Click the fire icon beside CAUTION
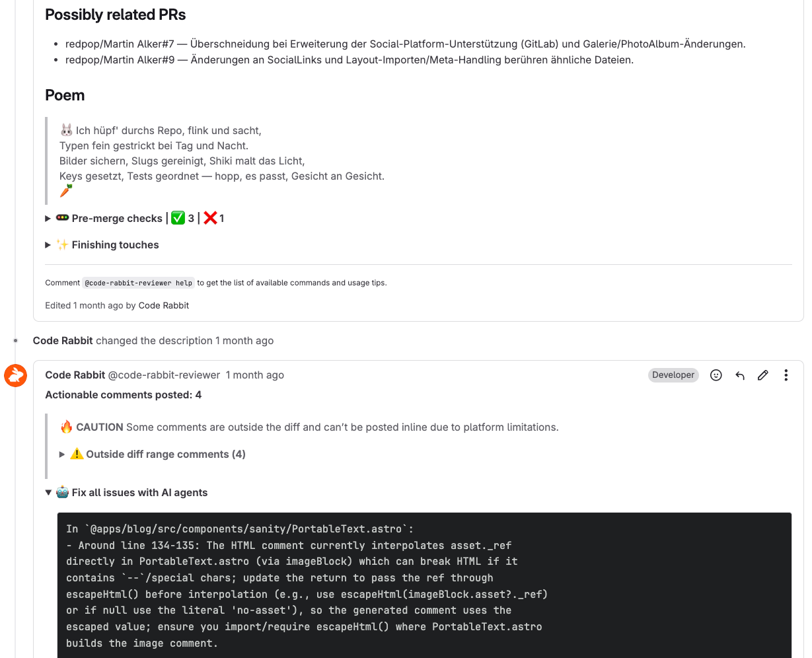 (x=66, y=427)
